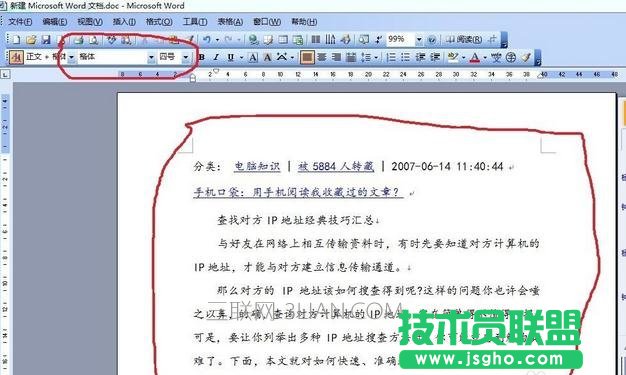Screen dimensions: 626x375
Task: Create a new blank document
Action: (16, 39)
